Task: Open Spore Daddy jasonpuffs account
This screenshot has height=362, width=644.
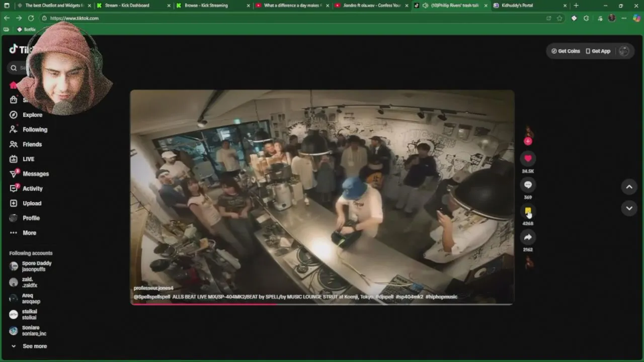Action: [x=31, y=266]
